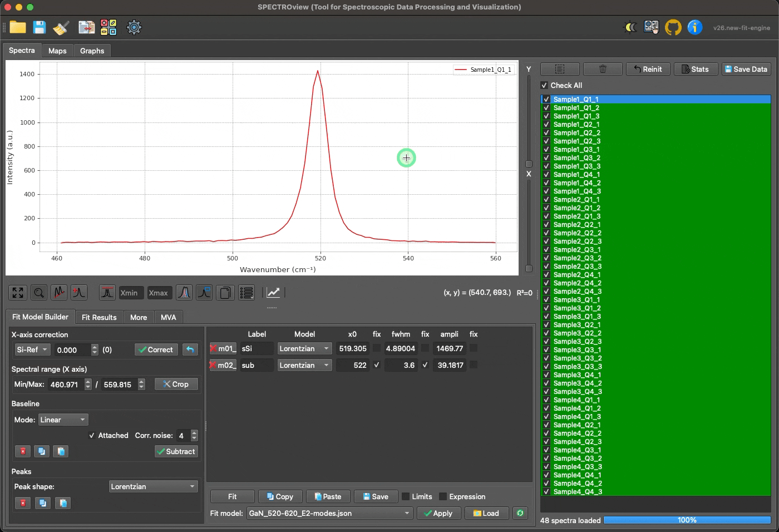Delete peak m01_ with the red X
The width and height of the screenshot is (779, 532).
[213, 348]
